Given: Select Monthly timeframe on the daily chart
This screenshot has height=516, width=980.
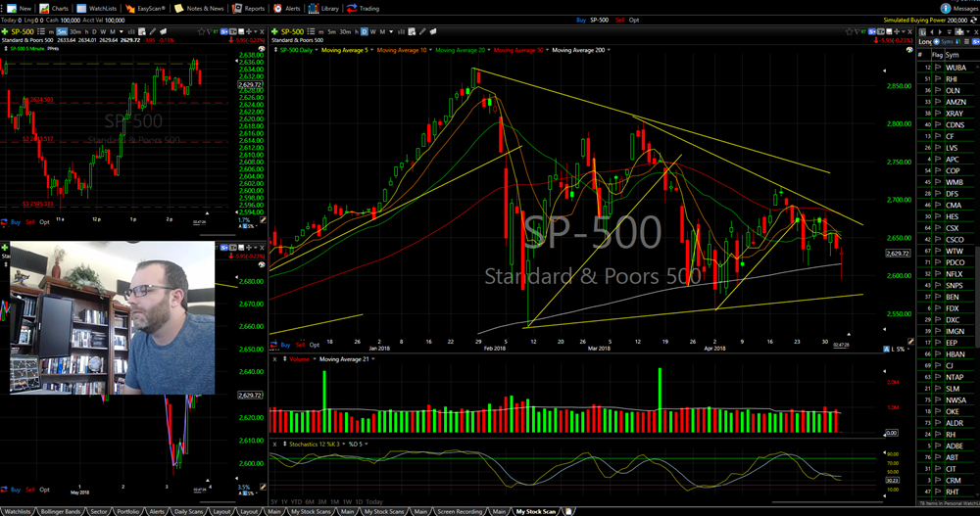Looking at the screenshot, I should pyautogui.click(x=382, y=32).
